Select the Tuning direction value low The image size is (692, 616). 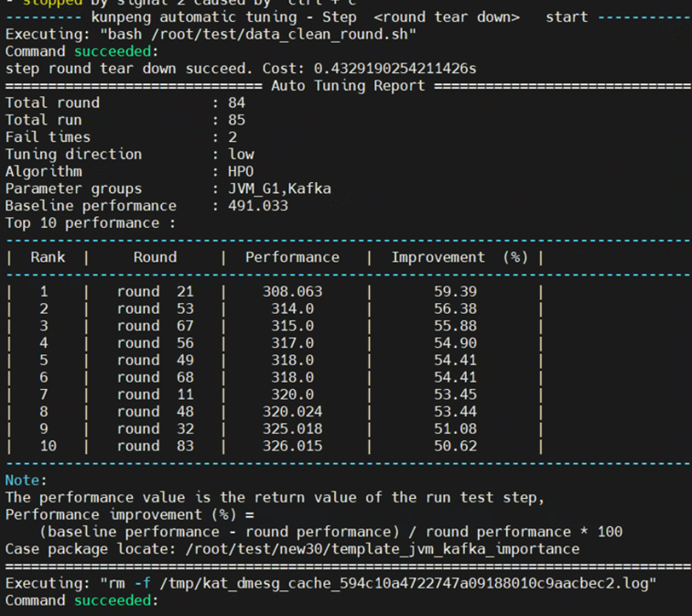[241, 155]
